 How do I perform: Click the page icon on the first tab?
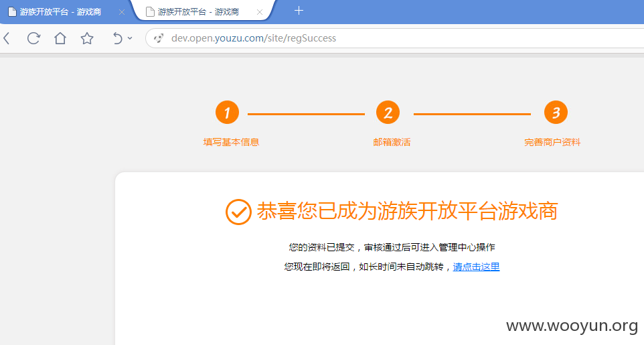pos(12,12)
